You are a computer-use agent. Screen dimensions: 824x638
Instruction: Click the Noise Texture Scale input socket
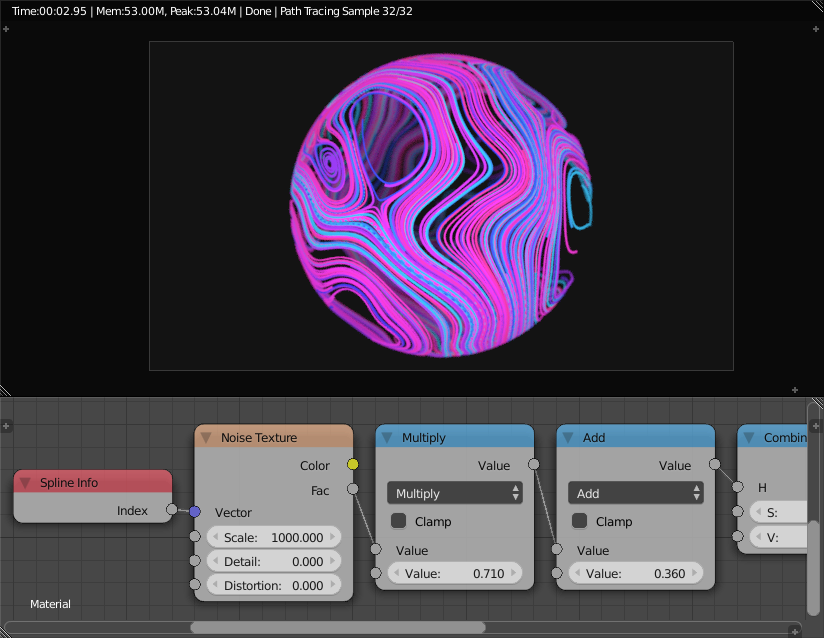click(x=195, y=536)
